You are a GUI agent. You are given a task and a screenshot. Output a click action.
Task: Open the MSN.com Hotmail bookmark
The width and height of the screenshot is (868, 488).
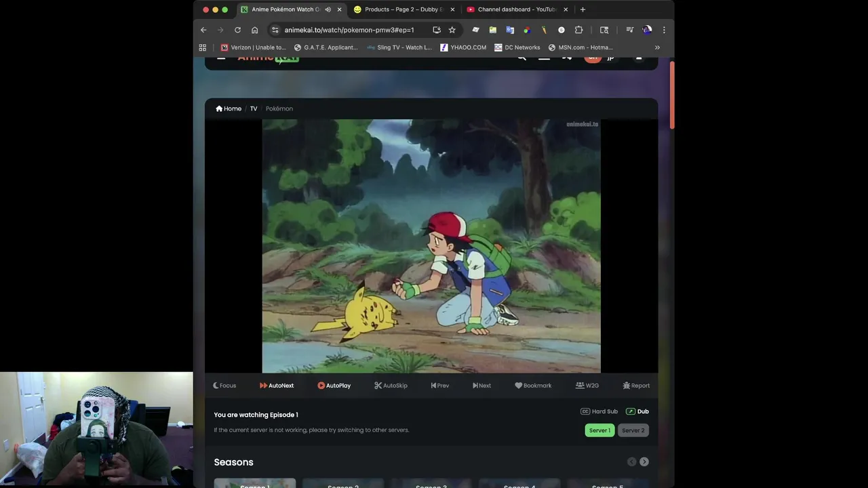coord(580,47)
